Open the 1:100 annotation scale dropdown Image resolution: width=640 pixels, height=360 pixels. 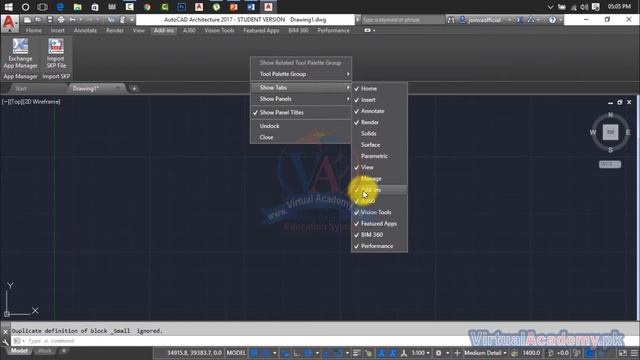pos(420,353)
